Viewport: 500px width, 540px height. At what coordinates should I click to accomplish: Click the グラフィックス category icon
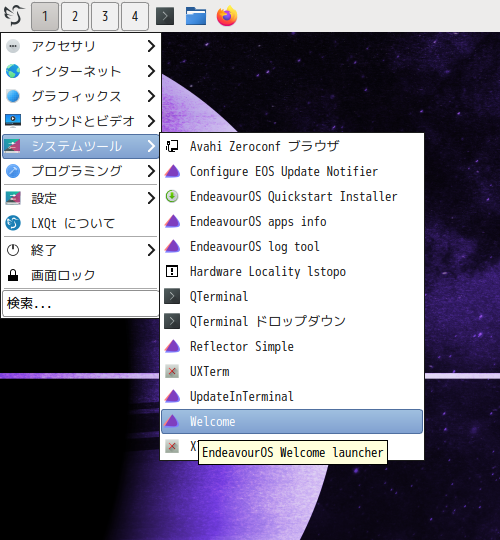tap(13, 96)
